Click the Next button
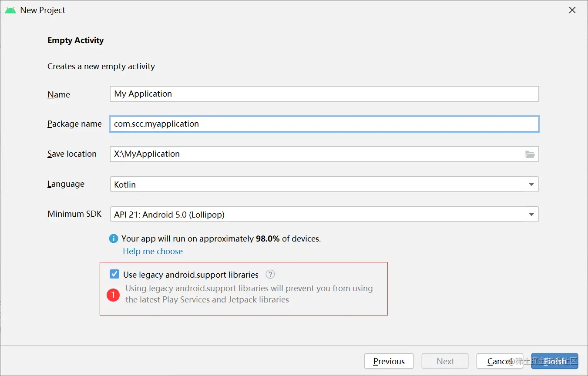The height and width of the screenshot is (376, 588). pos(445,361)
